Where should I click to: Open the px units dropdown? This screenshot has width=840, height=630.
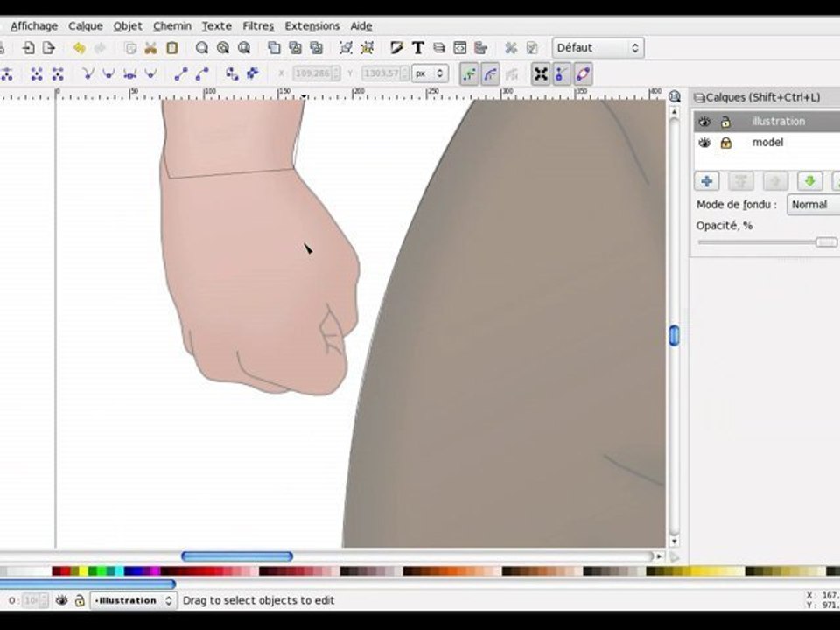[430, 74]
